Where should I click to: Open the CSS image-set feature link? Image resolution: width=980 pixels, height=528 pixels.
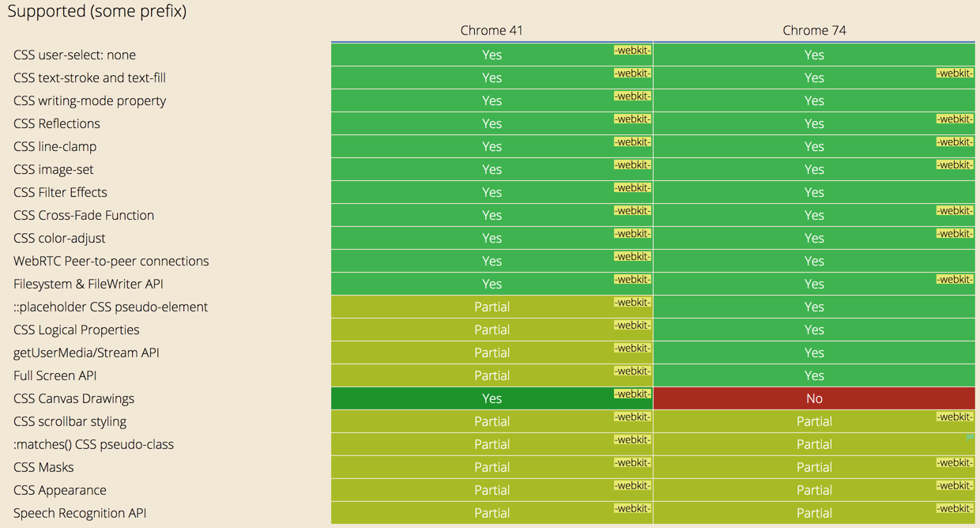(53, 170)
